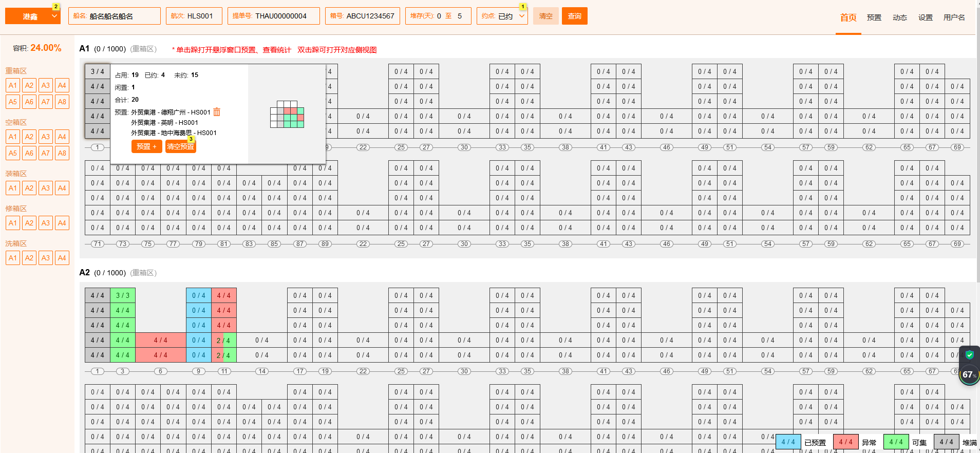Select A1 under 装箱区 in sidebar

coord(13,188)
